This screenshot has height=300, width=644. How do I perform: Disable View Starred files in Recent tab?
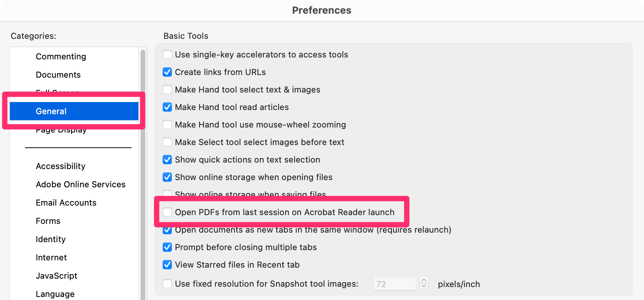167,265
